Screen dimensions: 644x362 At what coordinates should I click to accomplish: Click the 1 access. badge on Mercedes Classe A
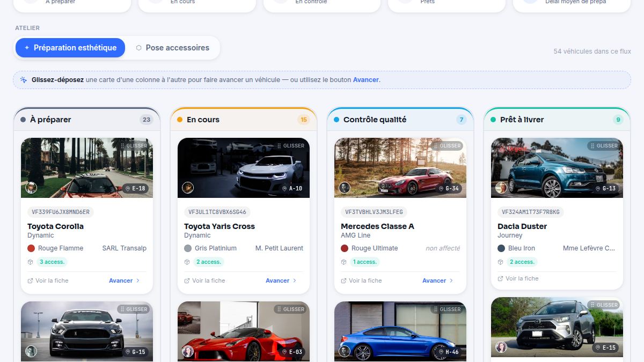point(365,262)
